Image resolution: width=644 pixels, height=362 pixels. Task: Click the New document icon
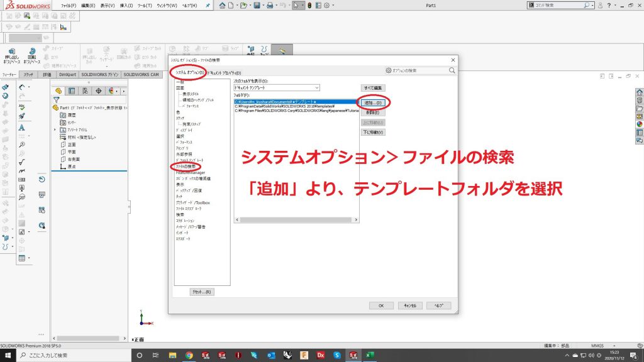click(231, 5)
